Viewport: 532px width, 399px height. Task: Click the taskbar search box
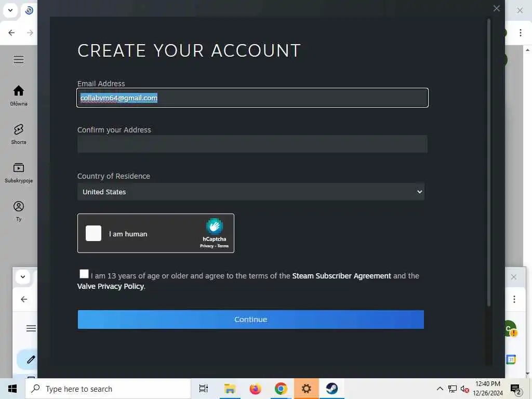(108, 389)
